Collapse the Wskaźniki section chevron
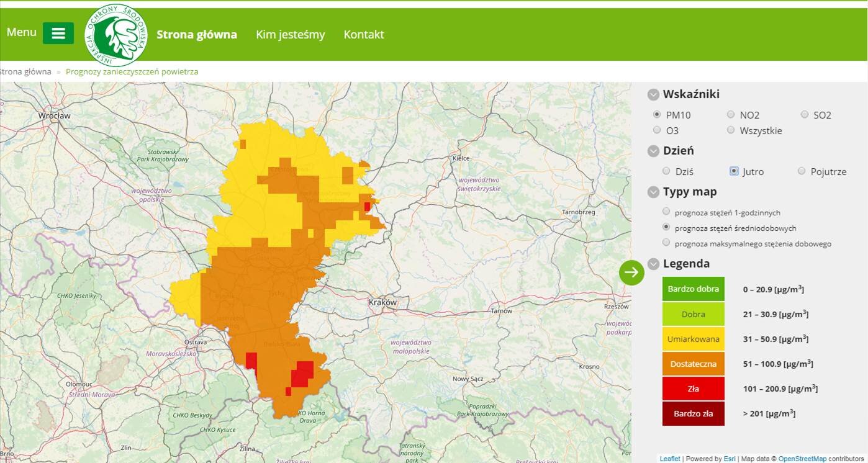This screenshot has width=868, height=463. (x=653, y=95)
